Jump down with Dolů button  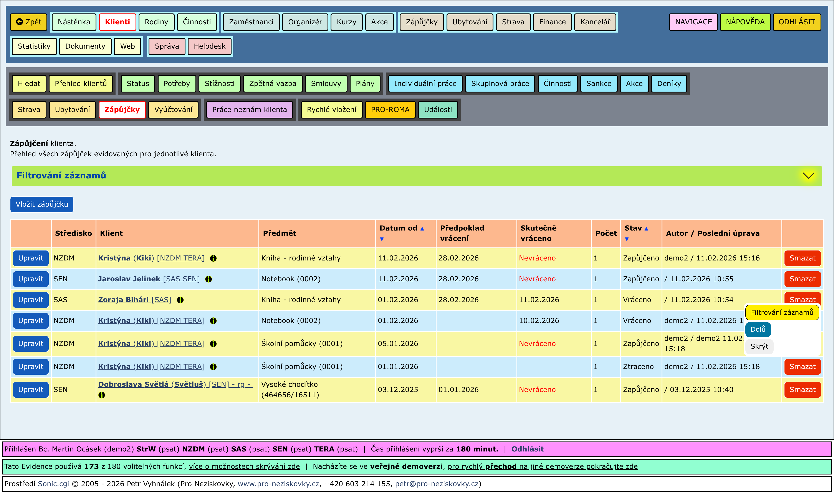tap(758, 329)
